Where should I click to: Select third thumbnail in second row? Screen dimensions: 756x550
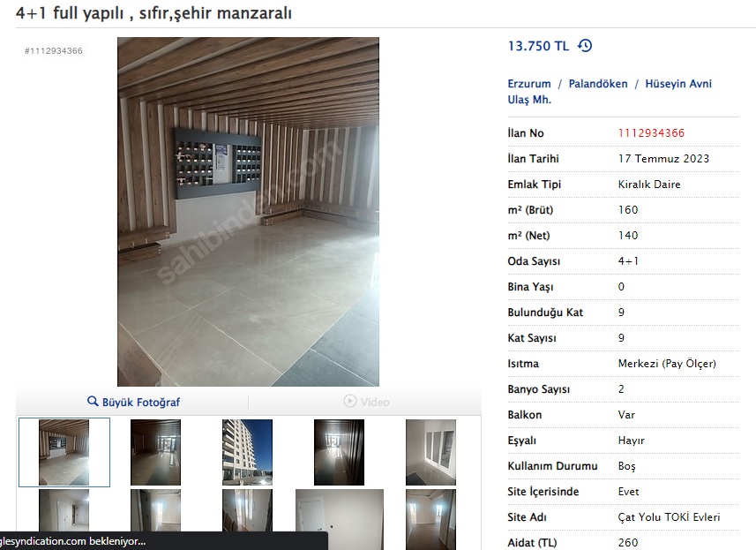(247, 519)
